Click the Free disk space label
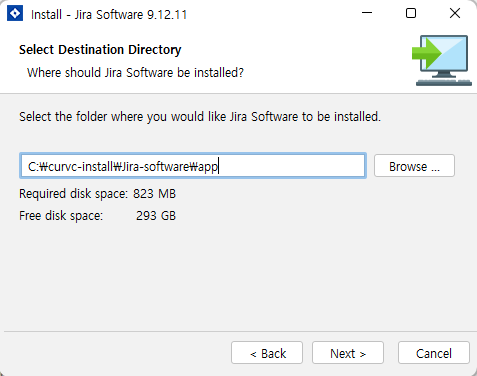 (x=61, y=216)
